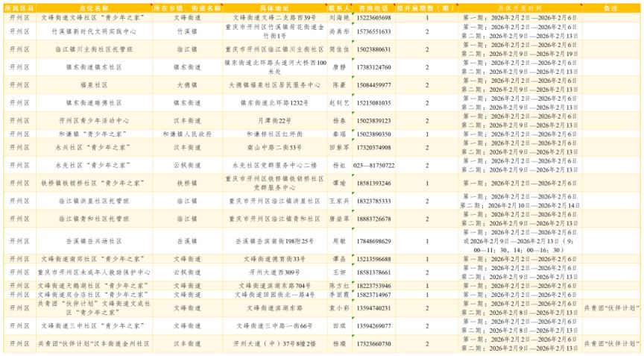Select address 文峰街道三中路一街66号
Image resolution: width=644 pixels, height=356 pixels.
pyautogui.click(x=275, y=326)
